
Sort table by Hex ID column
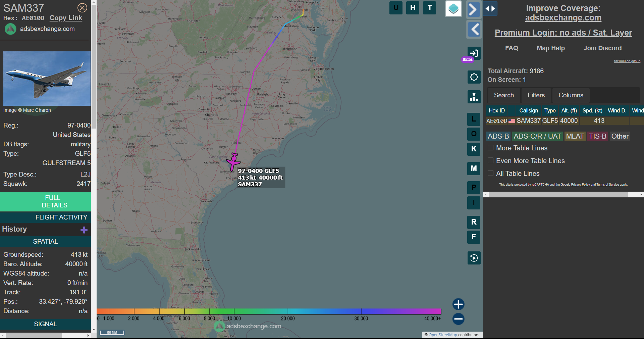(x=497, y=110)
